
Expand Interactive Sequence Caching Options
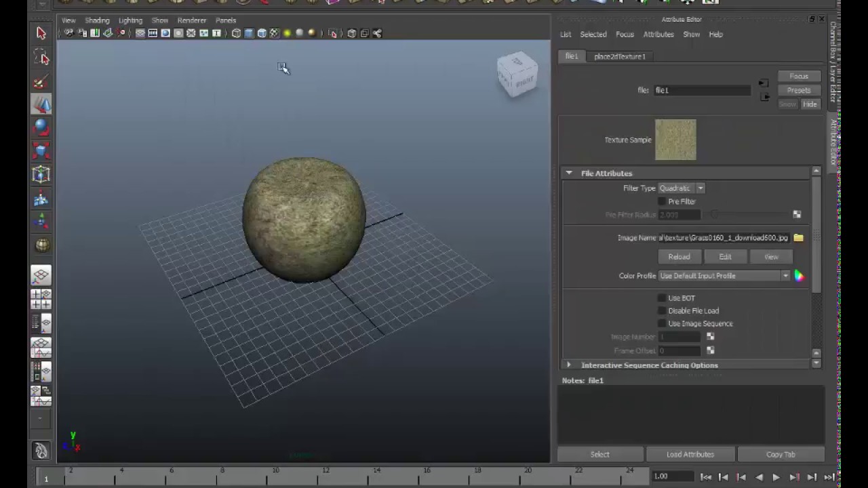point(569,365)
